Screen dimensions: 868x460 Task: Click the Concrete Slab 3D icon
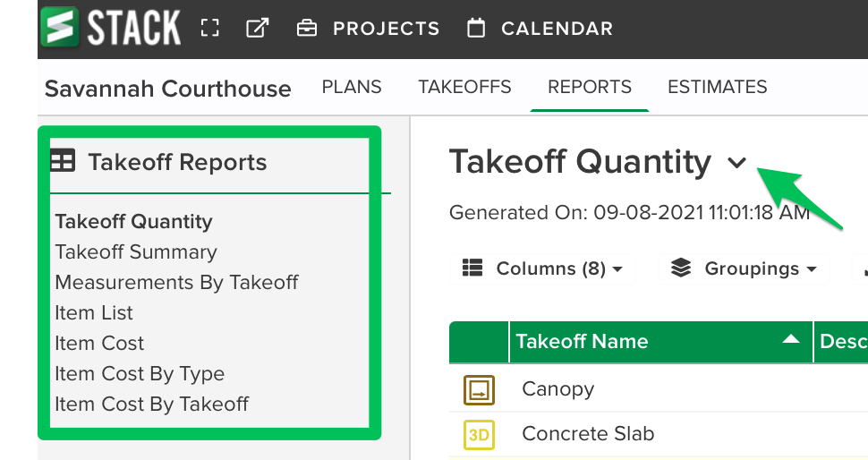tap(479, 435)
